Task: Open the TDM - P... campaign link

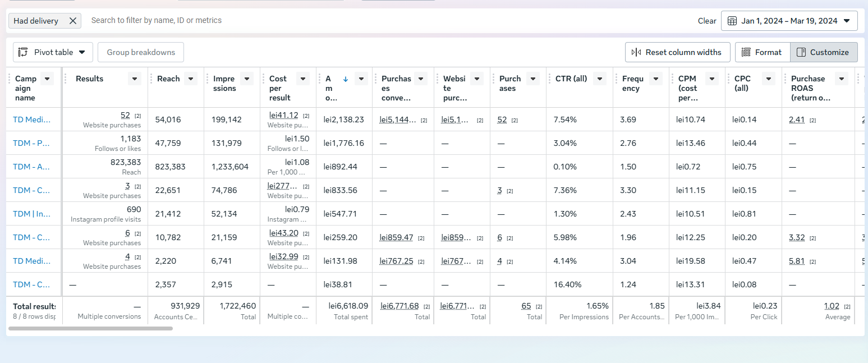Action: point(31,143)
